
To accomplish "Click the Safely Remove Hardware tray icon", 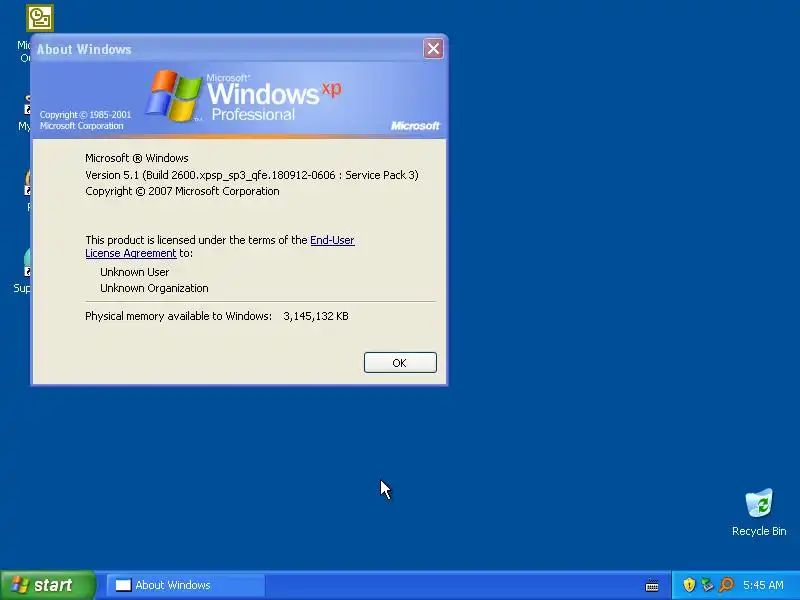I will coord(707,585).
